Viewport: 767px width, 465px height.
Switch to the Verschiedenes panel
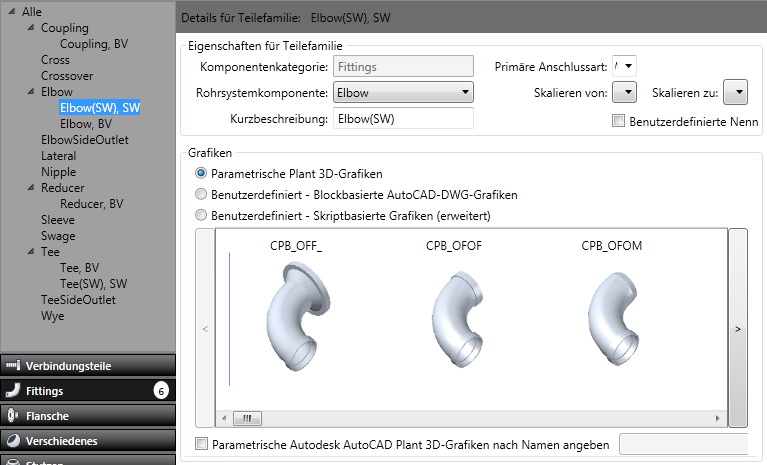click(x=88, y=440)
